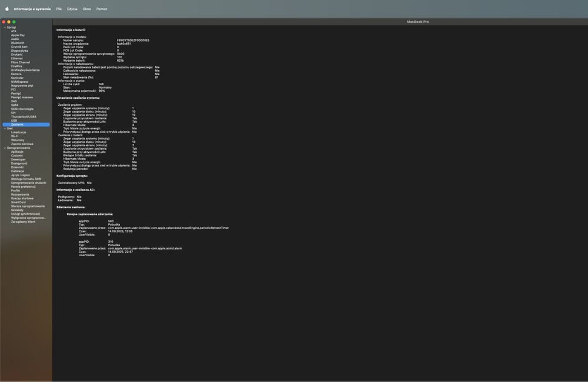Open the Plik menu

pyautogui.click(x=59, y=9)
